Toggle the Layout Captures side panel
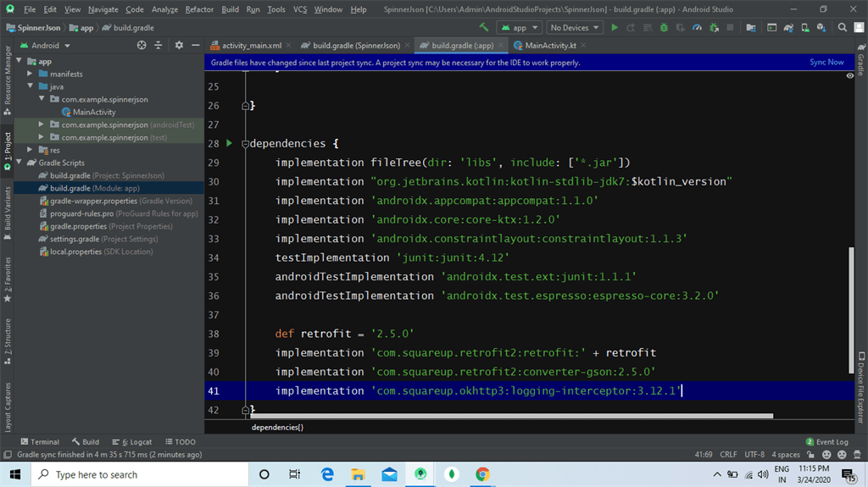 click(7, 407)
